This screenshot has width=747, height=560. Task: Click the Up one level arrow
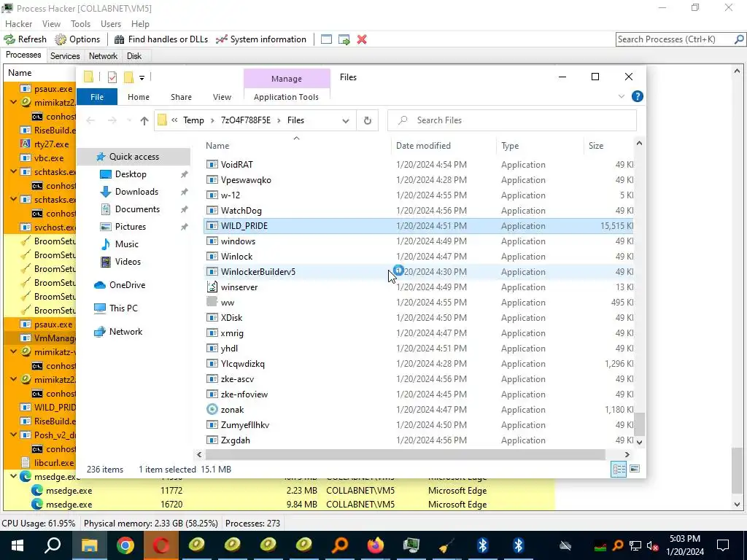[144, 120]
